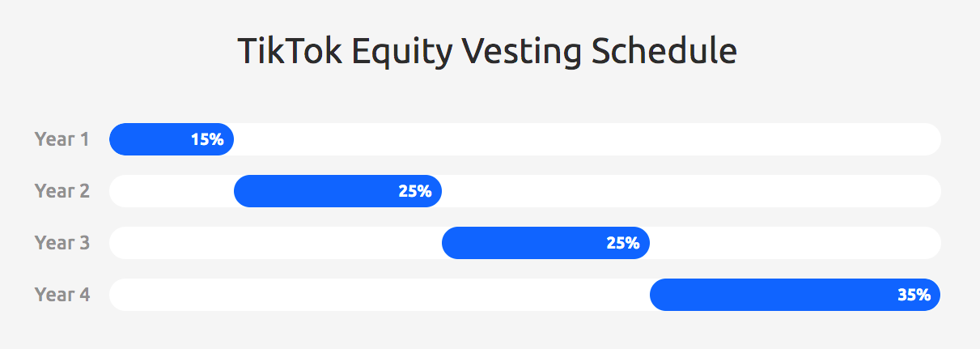980x349 pixels.
Task: Select the Year 4 row label
Action: coord(62,295)
